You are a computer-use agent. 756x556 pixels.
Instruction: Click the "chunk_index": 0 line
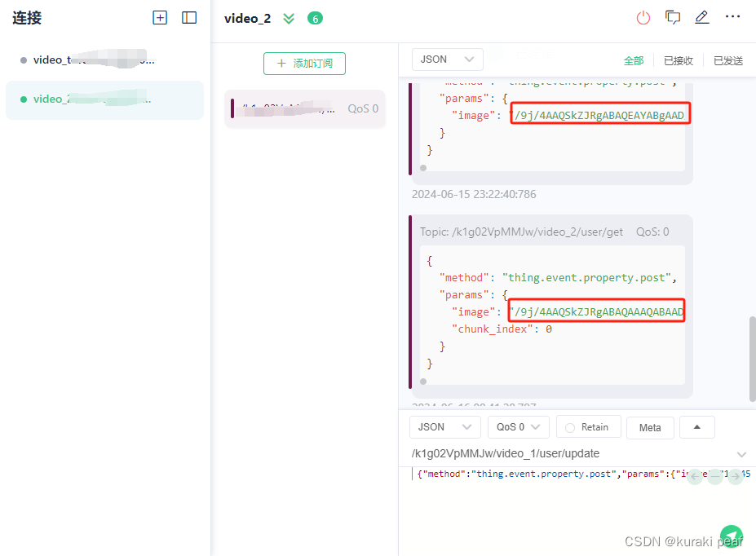(x=502, y=329)
